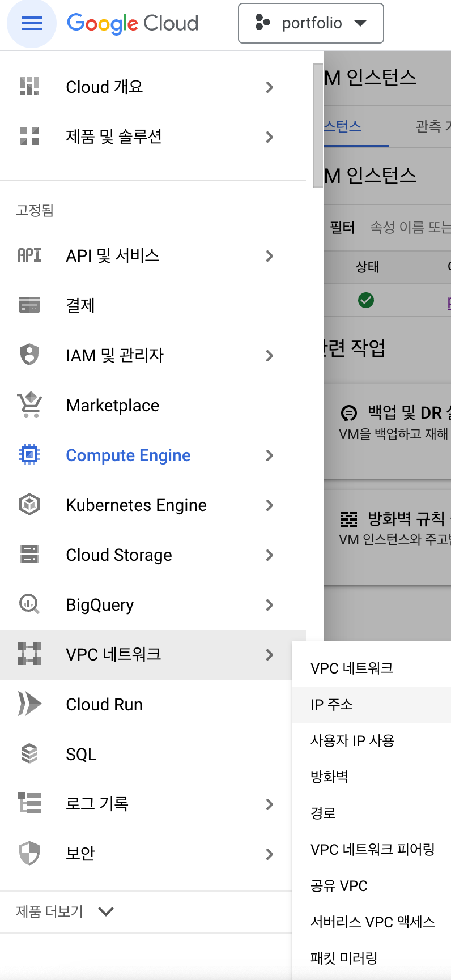The image size is (451, 980).
Task: Expand the 제품 및 솔루션 submenu arrow
Action: (270, 137)
